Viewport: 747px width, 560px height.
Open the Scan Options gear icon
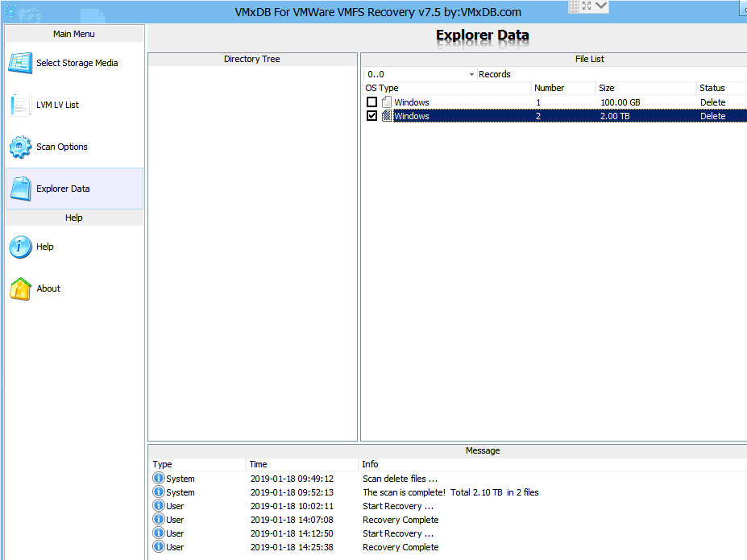(x=20, y=147)
